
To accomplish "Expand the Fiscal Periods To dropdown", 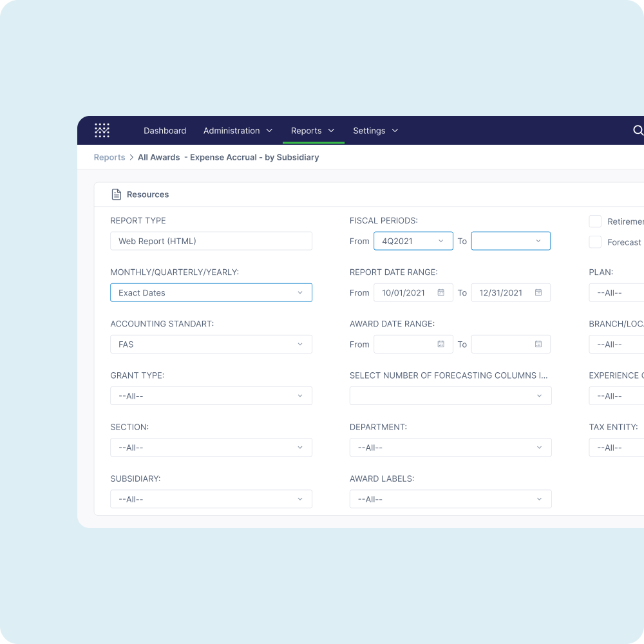I will [x=511, y=241].
